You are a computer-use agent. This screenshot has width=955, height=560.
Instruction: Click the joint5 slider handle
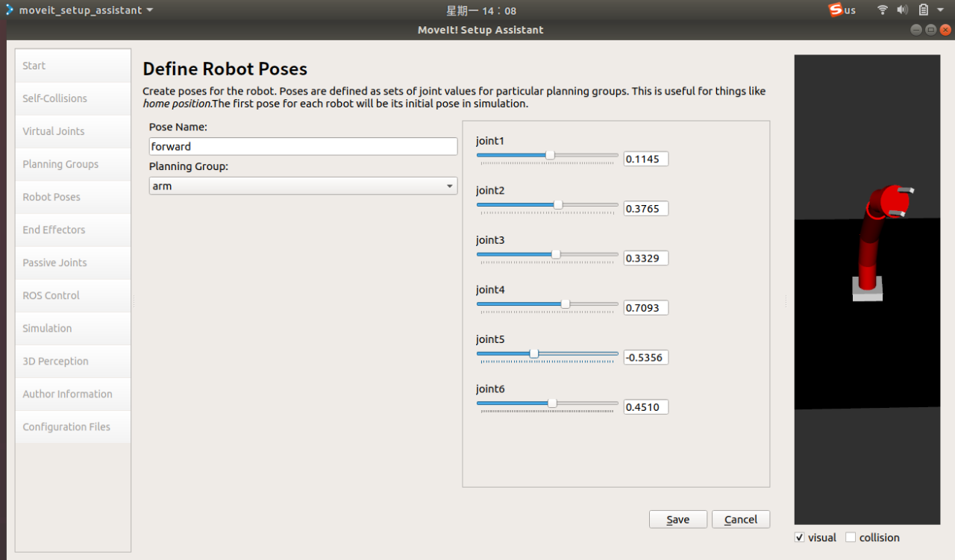(x=534, y=353)
